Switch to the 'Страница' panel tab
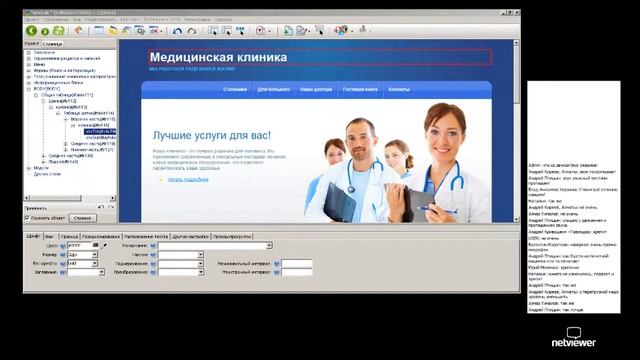Image resolution: width=640 pixels, height=360 pixels. pos(52,44)
